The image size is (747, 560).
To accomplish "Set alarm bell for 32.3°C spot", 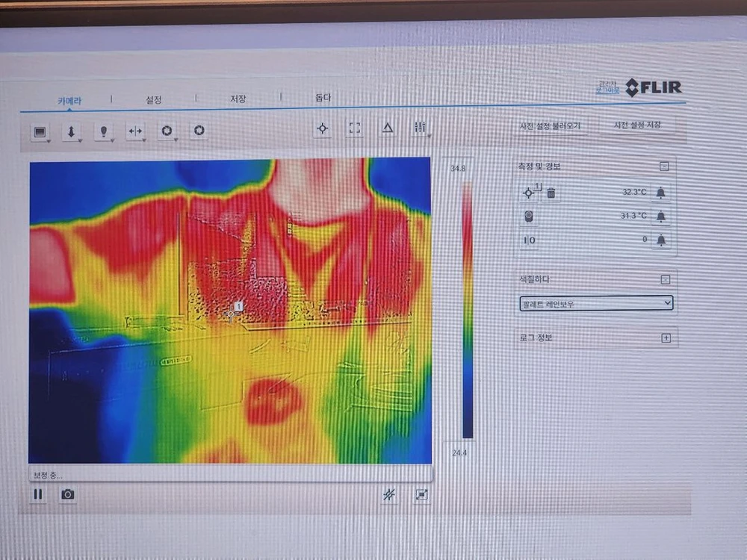I will [661, 193].
